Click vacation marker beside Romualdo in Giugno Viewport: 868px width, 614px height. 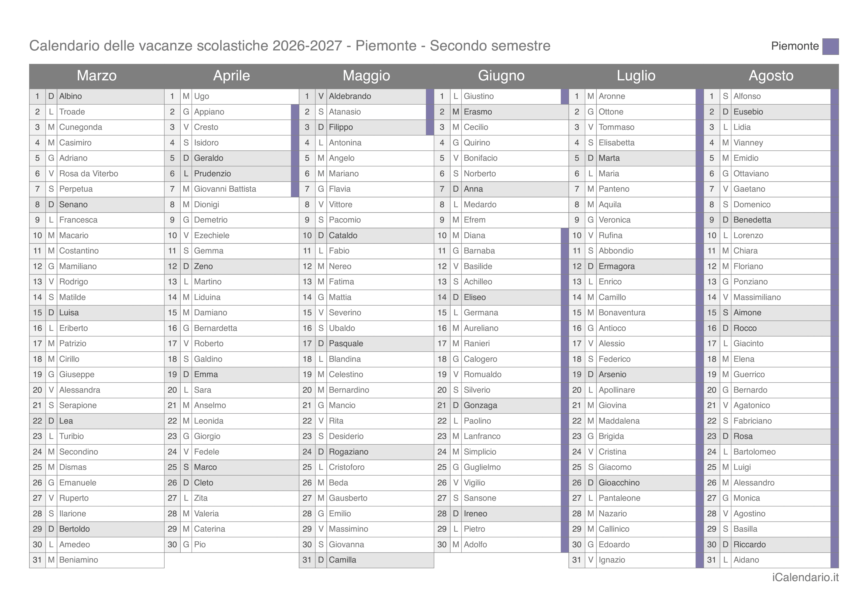point(565,375)
